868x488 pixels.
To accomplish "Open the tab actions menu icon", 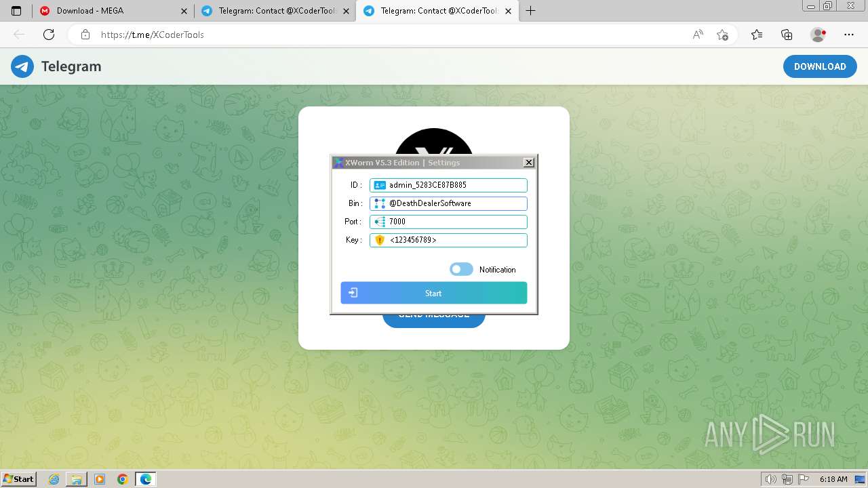I will 16,11.
